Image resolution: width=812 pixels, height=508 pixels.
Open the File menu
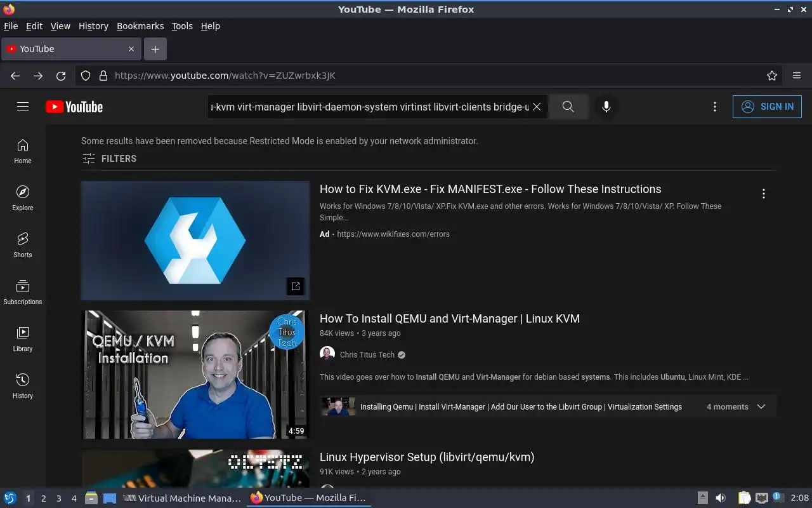pos(11,26)
